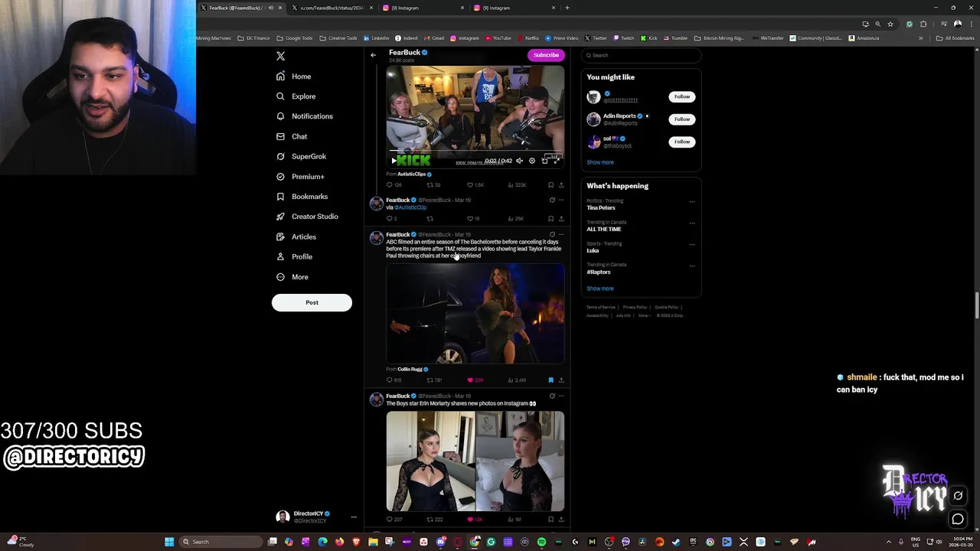
Task: Remove bookmark from the Bachelorette post
Action: [x=550, y=380]
